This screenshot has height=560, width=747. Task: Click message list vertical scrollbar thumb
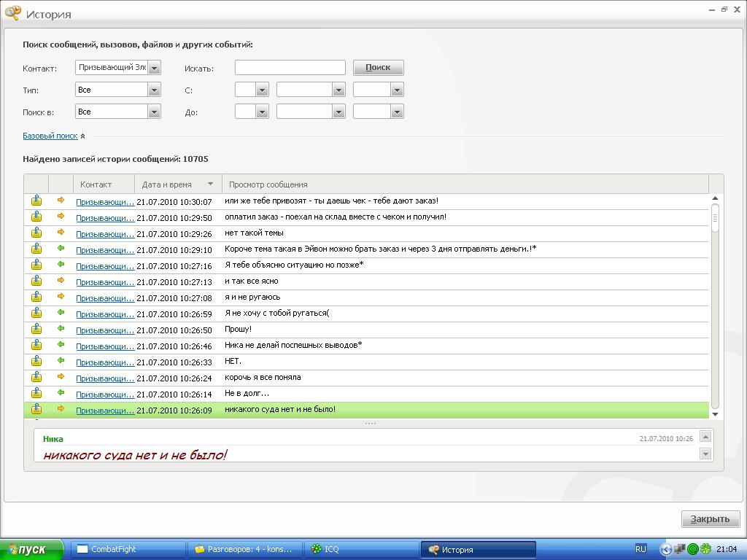[715, 218]
